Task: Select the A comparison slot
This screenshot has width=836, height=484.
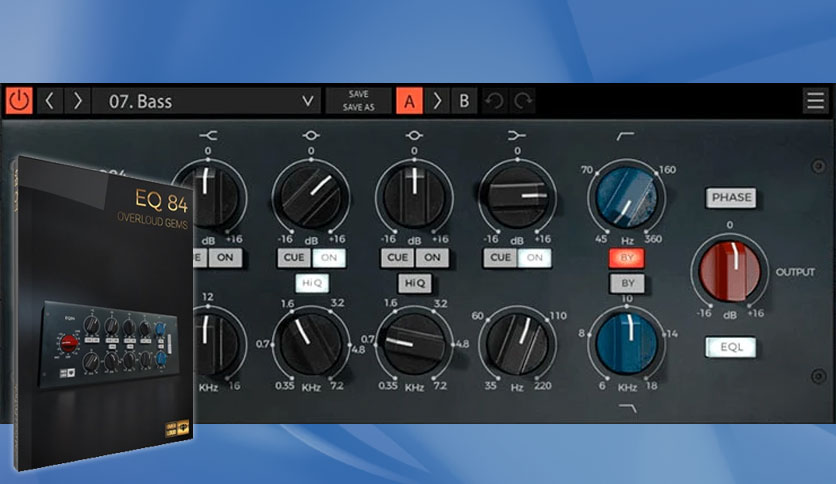Action: (409, 101)
